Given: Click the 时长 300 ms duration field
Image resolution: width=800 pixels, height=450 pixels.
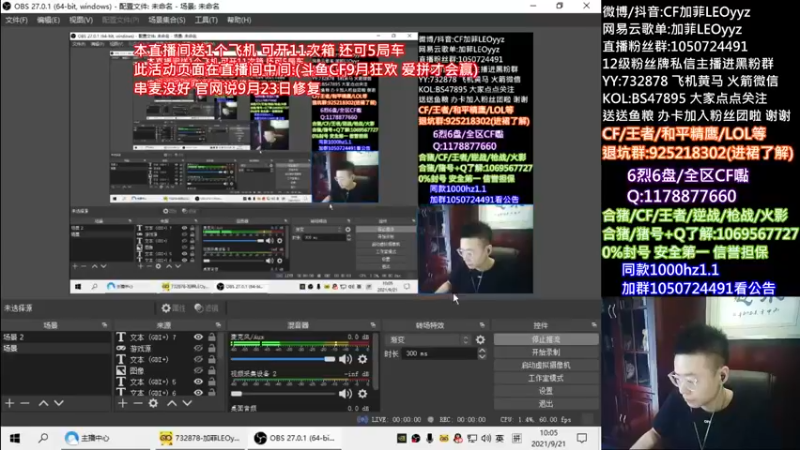Looking at the screenshot, I should click(x=440, y=354).
